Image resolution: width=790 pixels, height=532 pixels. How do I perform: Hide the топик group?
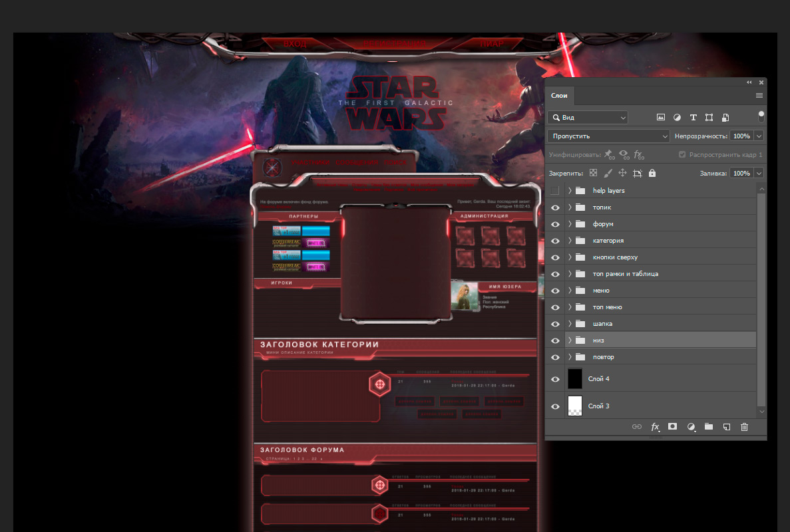click(555, 207)
